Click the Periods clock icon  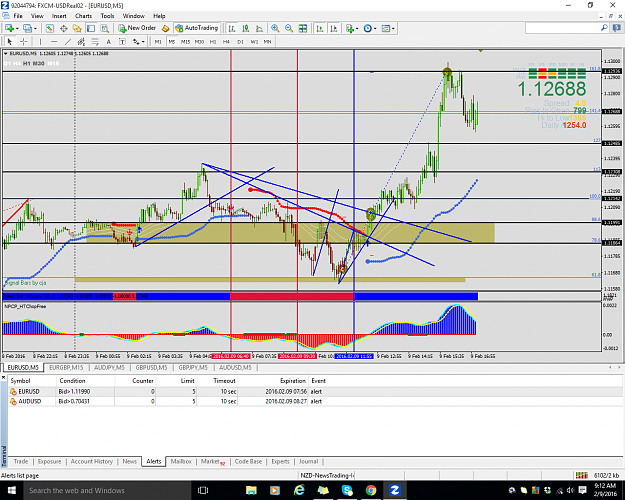click(368, 28)
